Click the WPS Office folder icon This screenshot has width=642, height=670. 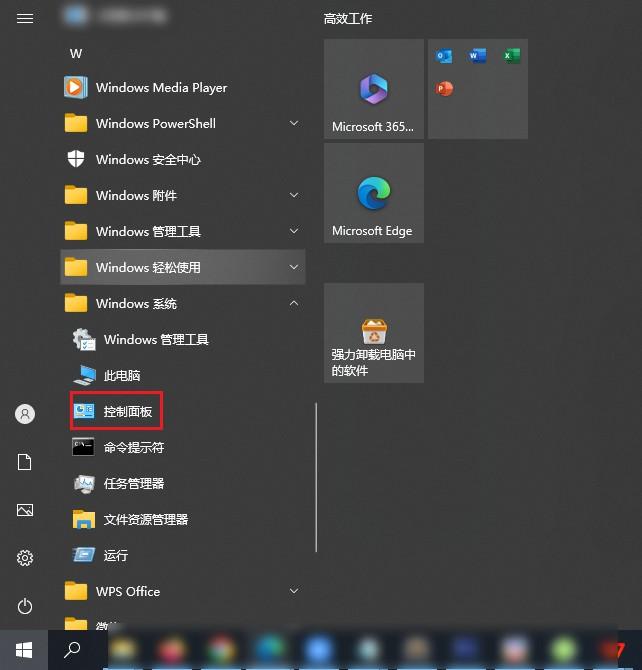click(x=76, y=591)
